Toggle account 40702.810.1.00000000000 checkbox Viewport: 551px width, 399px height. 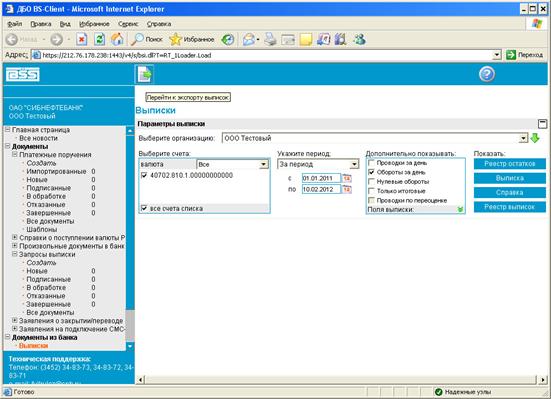[144, 175]
